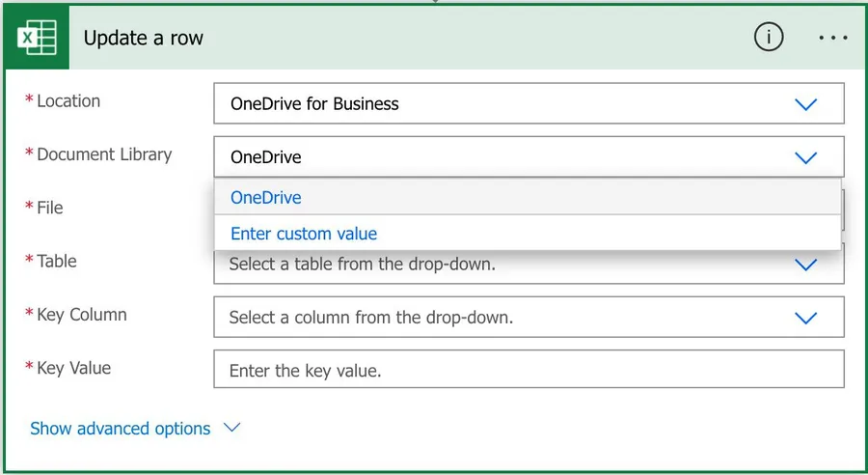The image size is (868, 475).
Task: Click the Location dropdown chevron arrow
Action: (805, 104)
